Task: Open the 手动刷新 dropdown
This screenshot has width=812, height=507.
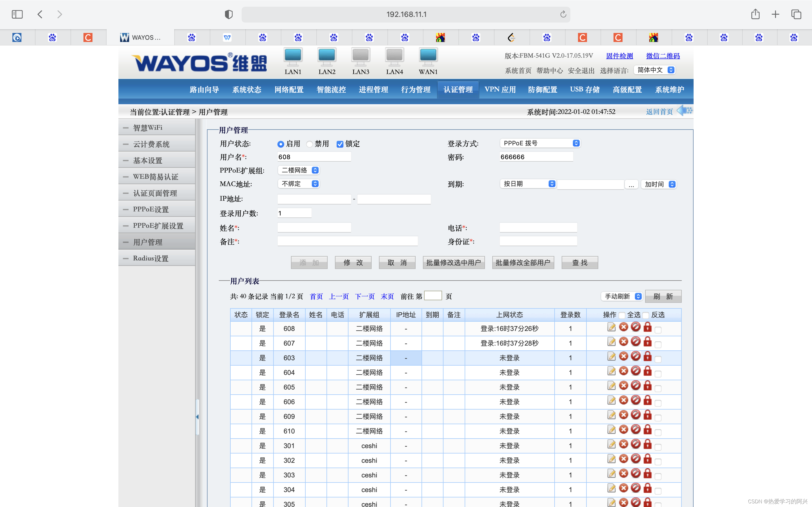Action: (622, 296)
